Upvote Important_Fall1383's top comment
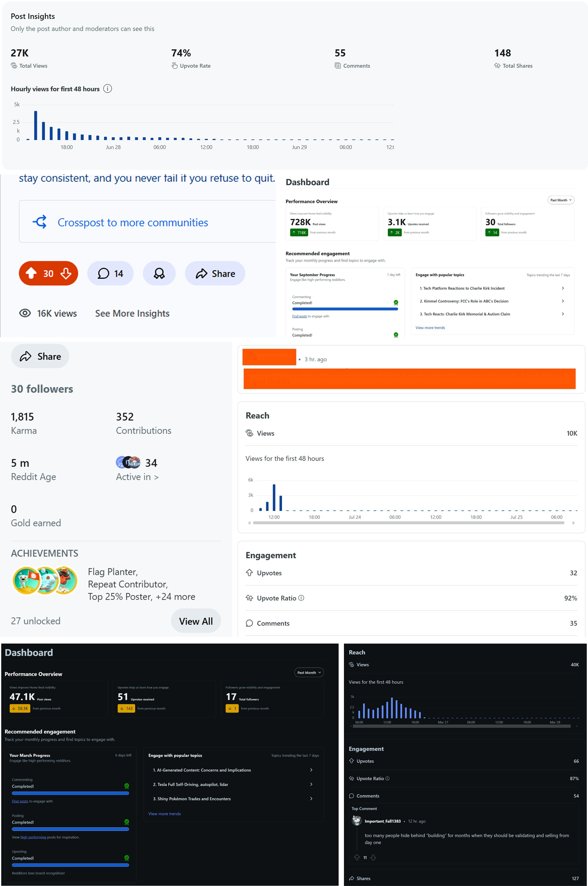Screen dimensions: 588x886 tap(357, 857)
